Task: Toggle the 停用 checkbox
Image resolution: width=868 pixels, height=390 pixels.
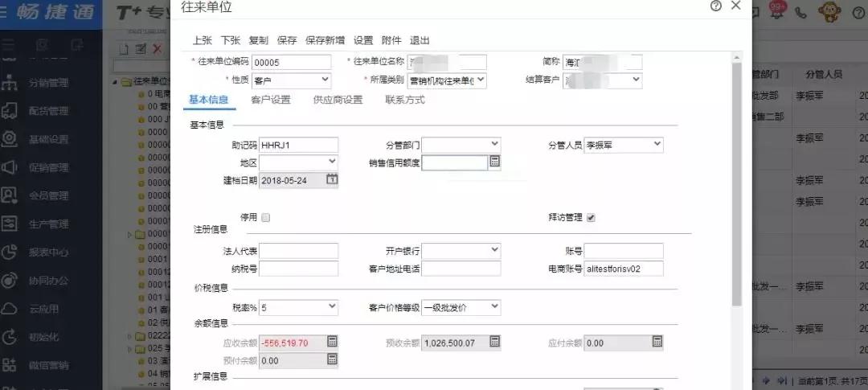Action: [265, 217]
